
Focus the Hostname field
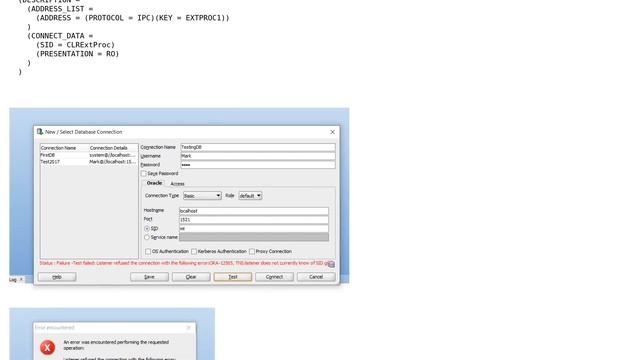[254, 211]
